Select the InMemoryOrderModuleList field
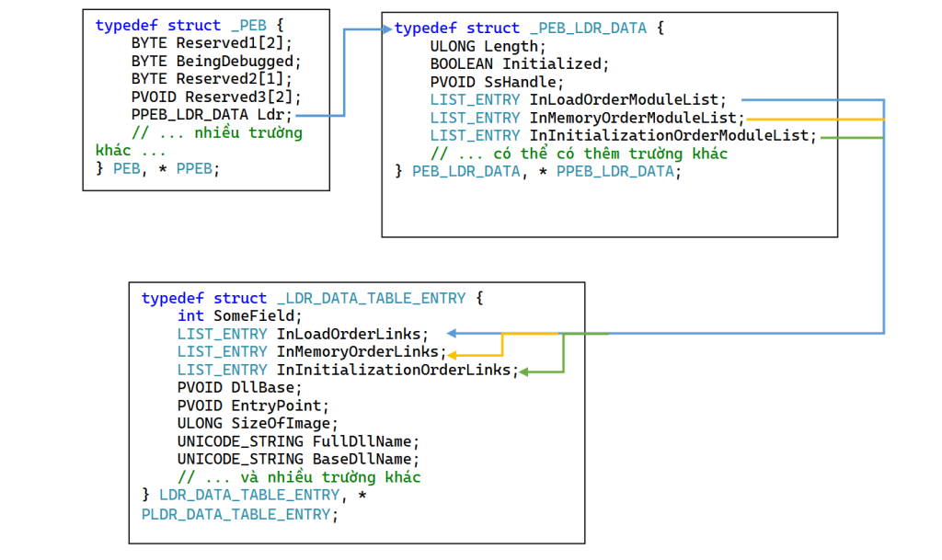942x560 pixels. [x=636, y=118]
